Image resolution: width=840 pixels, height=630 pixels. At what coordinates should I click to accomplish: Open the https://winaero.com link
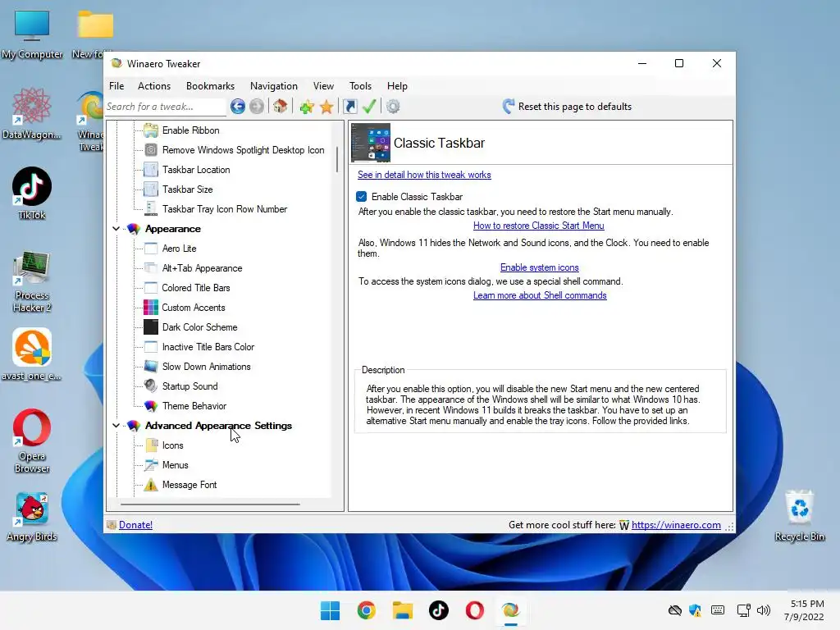point(676,525)
